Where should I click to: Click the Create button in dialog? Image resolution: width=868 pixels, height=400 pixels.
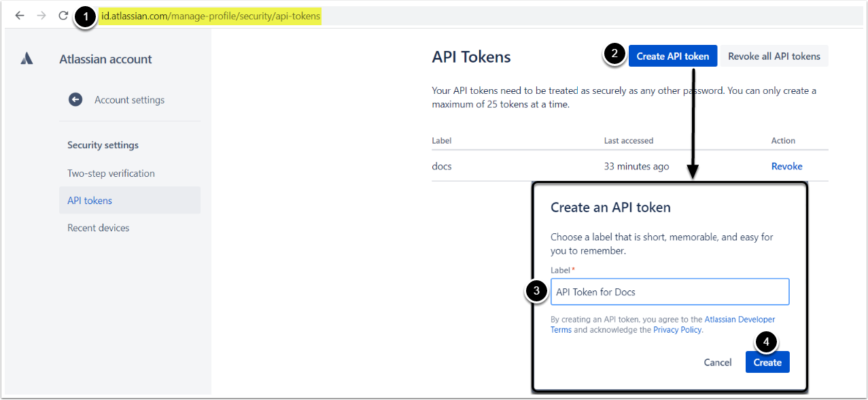point(767,363)
